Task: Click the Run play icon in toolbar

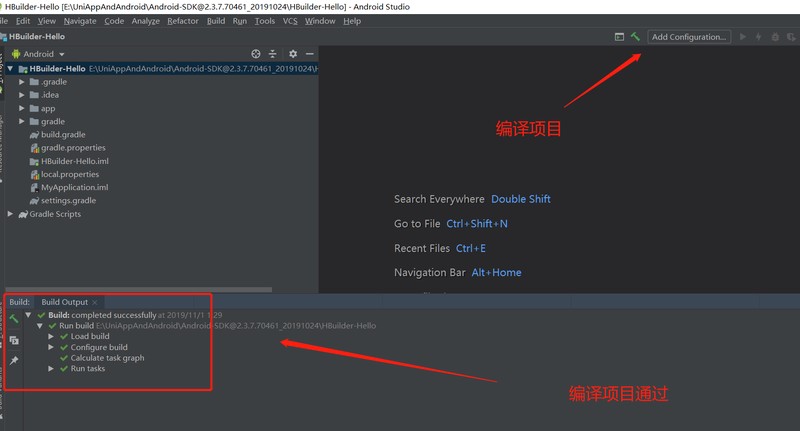Action: [x=743, y=37]
